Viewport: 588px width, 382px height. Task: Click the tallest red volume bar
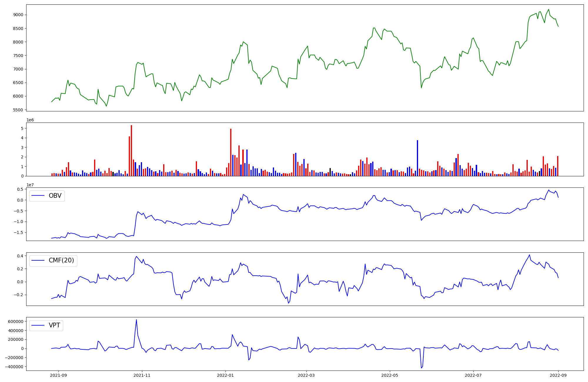coord(131,150)
